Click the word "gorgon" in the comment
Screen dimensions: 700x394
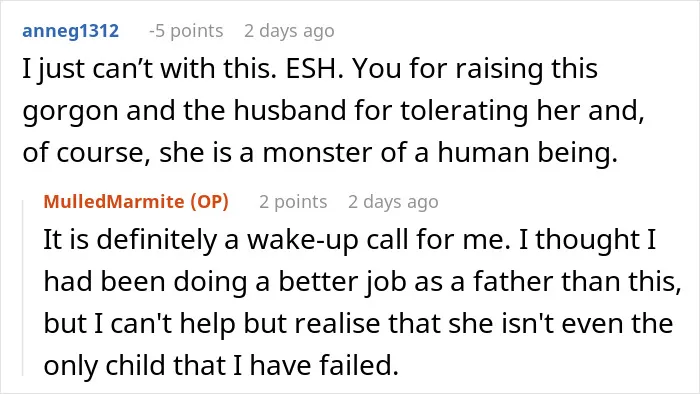pyautogui.click(x=70, y=112)
